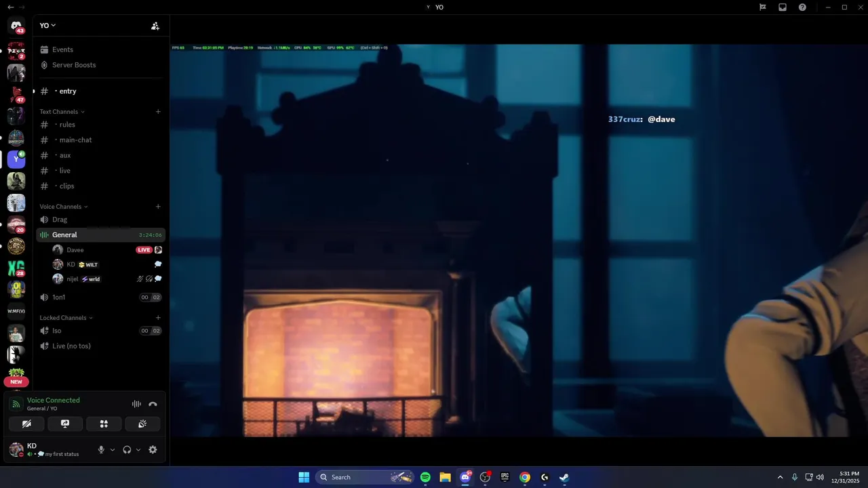Screen dimensions: 868x488
Task: Click the NEW unread mentions pill
Action: point(16,382)
